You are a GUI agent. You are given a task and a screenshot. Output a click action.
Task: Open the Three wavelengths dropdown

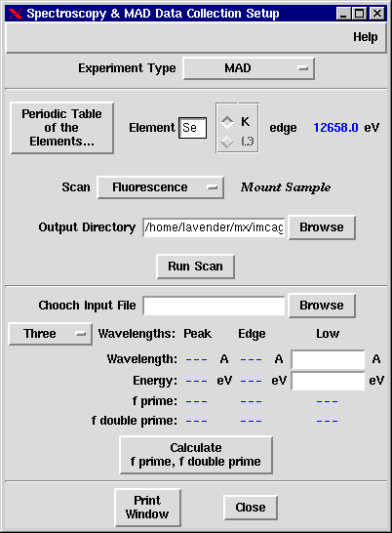[51, 334]
